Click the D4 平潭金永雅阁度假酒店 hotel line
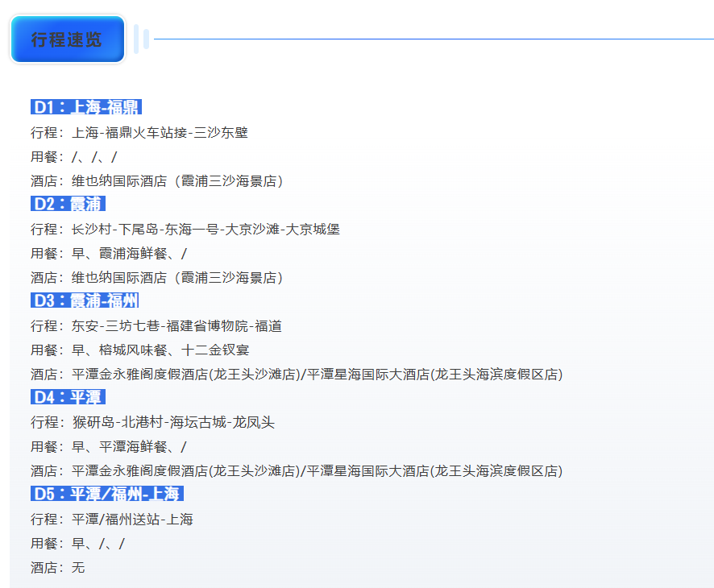Viewport: 714px width, 588px height. tap(297, 471)
